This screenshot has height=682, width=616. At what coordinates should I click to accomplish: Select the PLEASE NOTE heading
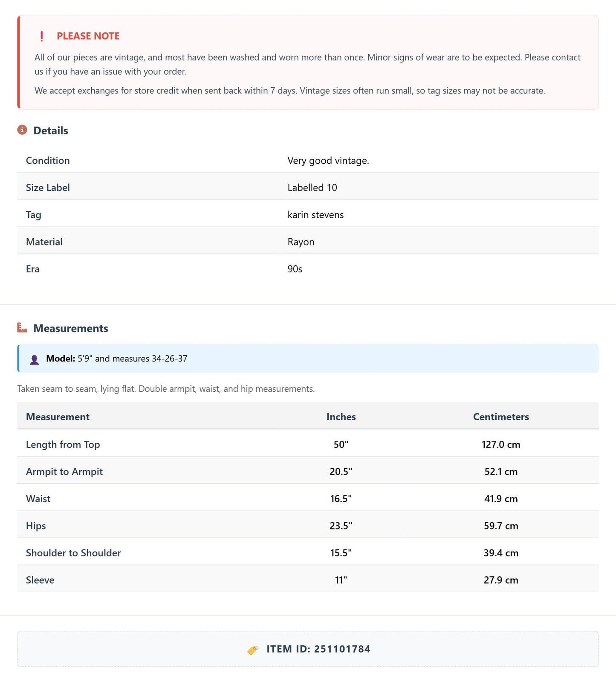(88, 36)
